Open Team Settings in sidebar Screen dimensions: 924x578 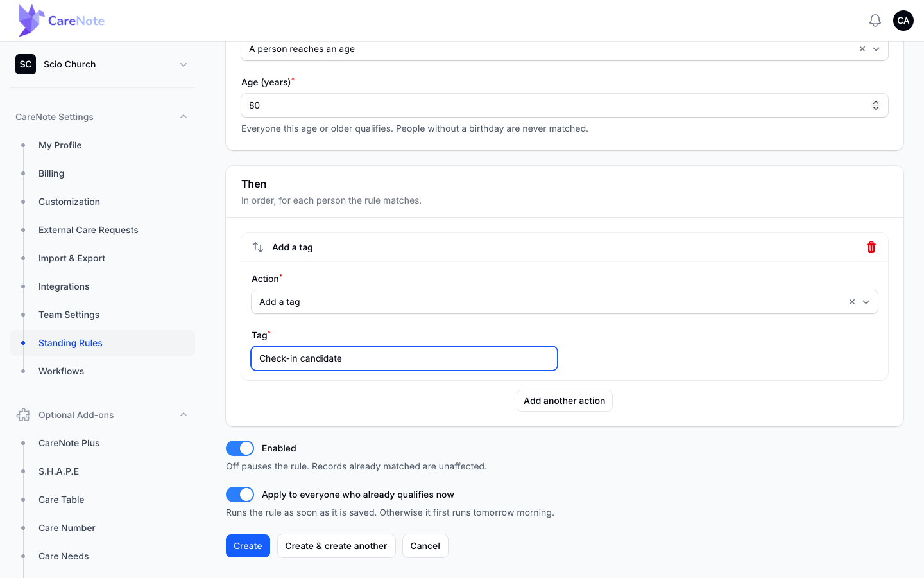tap(69, 315)
